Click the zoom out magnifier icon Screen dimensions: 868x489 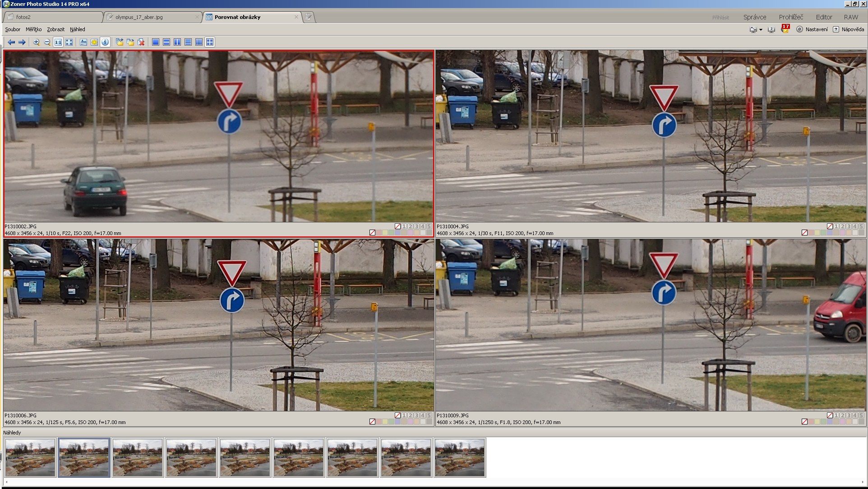(x=47, y=42)
